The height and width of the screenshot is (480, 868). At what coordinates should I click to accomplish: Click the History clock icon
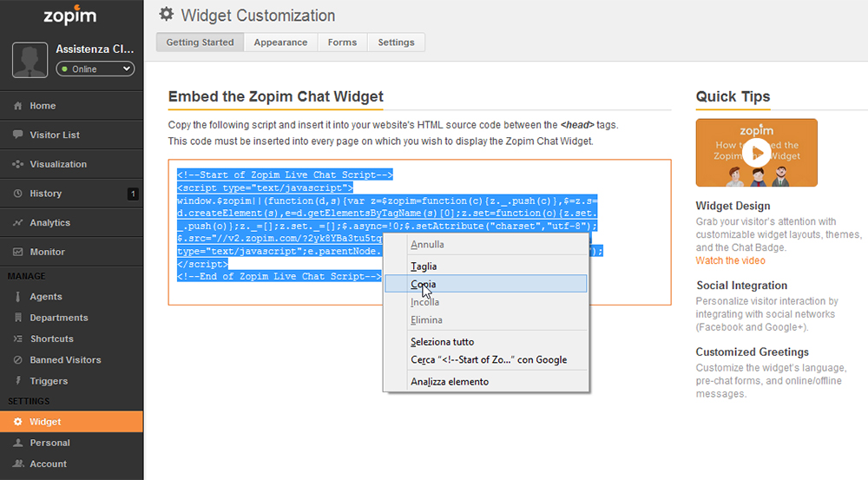tap(17, 194)
